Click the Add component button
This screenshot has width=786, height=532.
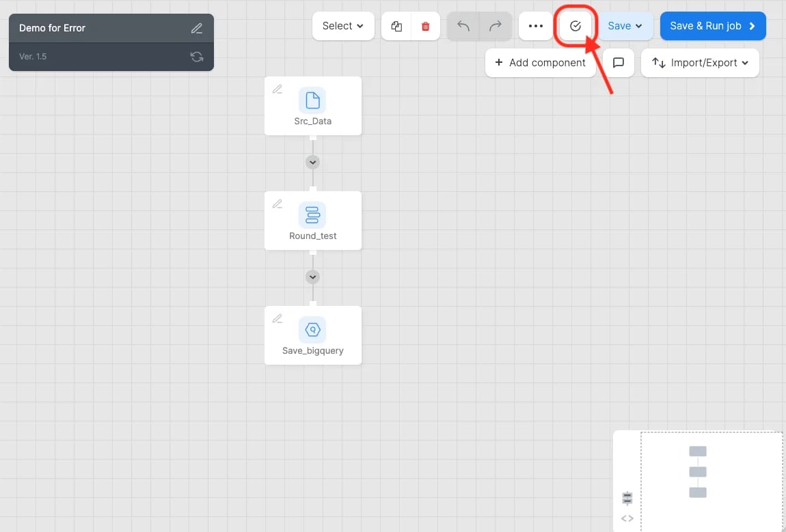541,63
